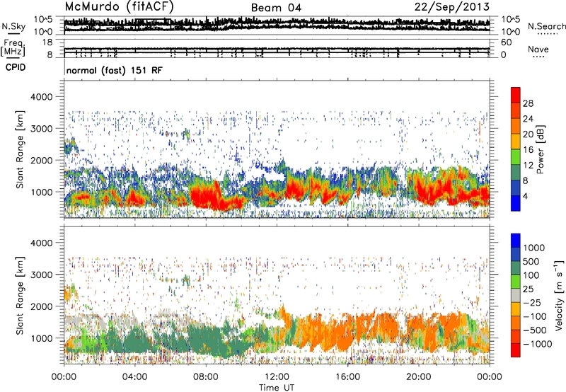Screen dimensions: 566x392
Task: Click the McMurdo (fitACF) title text
Action: coord(120,6)
